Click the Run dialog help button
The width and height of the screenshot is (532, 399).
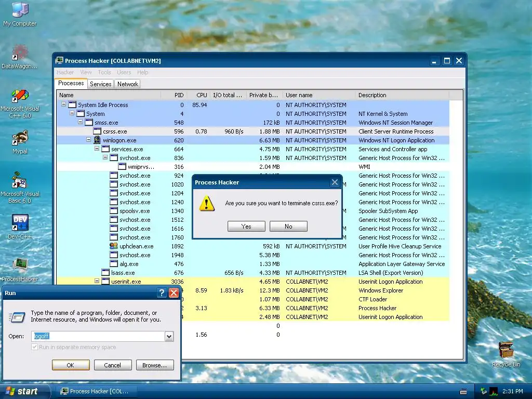(162, 293)
